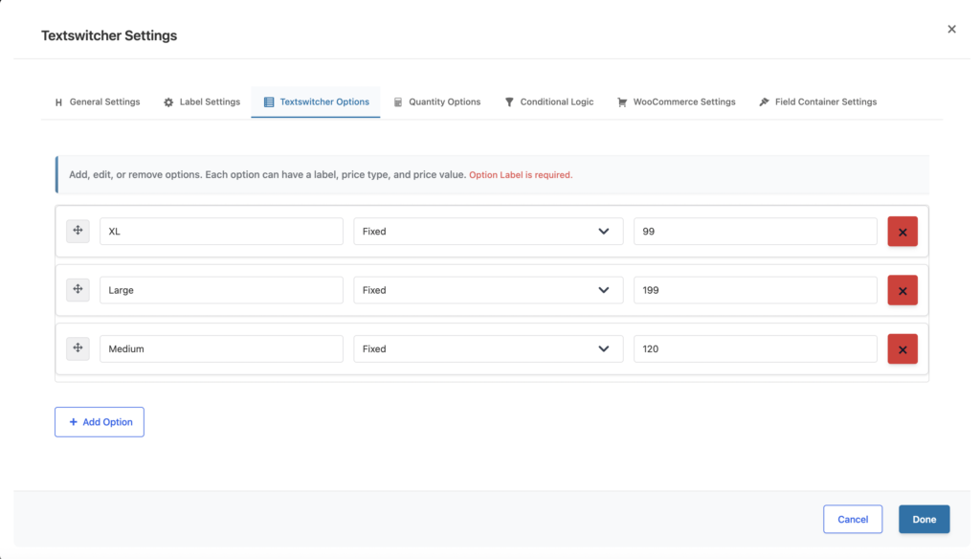Open the WooCommerce Settings tab
Viewport: 980px width, 559px height.
click(676, 102)
